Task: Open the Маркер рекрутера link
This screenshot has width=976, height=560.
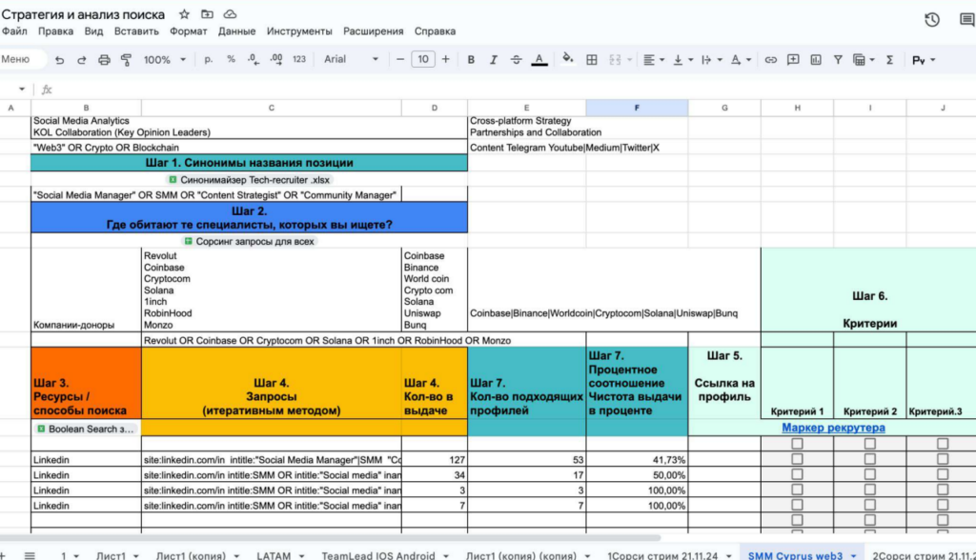Action: (833, 428)
